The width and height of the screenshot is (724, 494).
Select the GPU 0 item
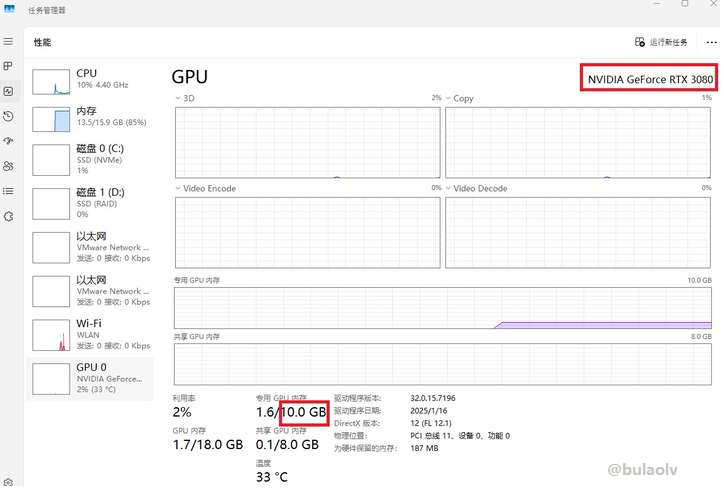click(x=90, y=379)
